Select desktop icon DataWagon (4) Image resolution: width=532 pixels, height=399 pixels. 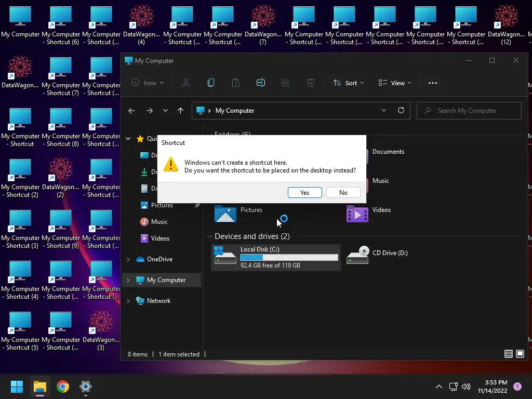coord(141,26)
